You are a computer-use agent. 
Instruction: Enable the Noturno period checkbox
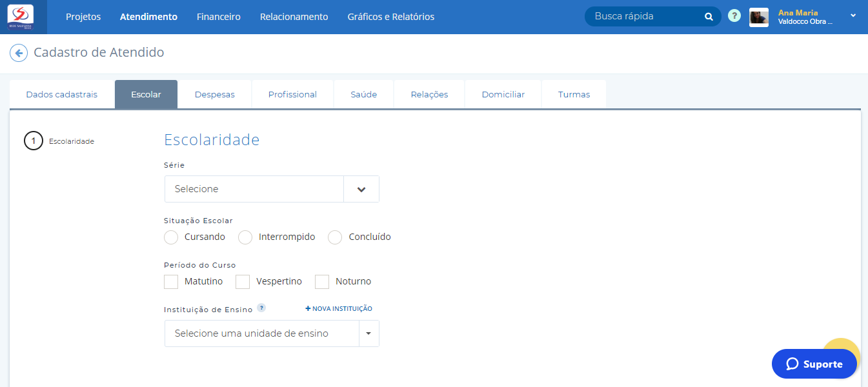pos(322,282)
